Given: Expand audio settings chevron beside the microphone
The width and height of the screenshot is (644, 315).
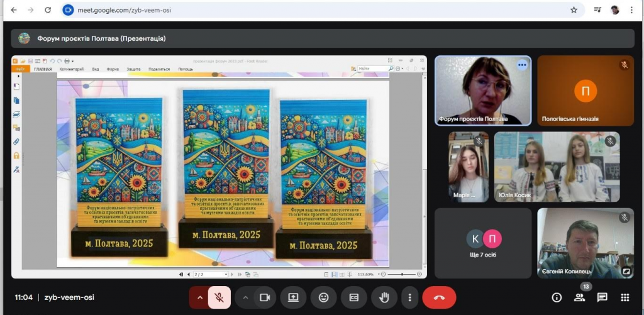Looking at the screenshot, I should [200, 297].
